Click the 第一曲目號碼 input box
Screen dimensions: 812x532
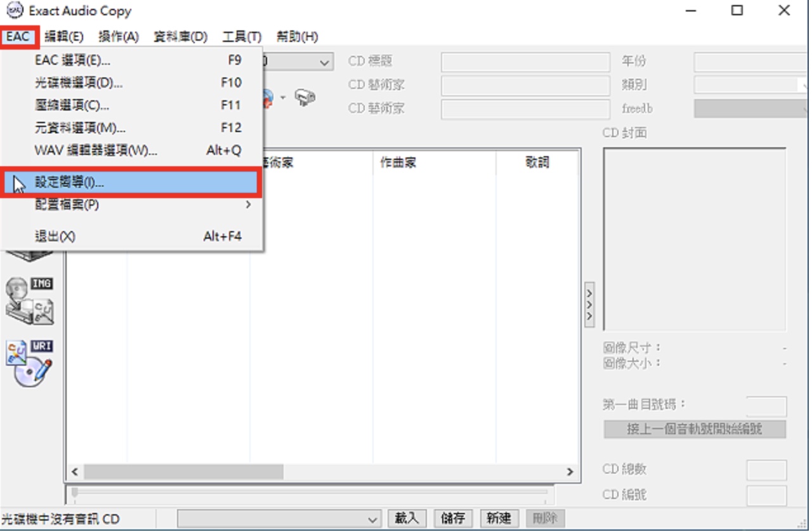click(x=766, y=406)
